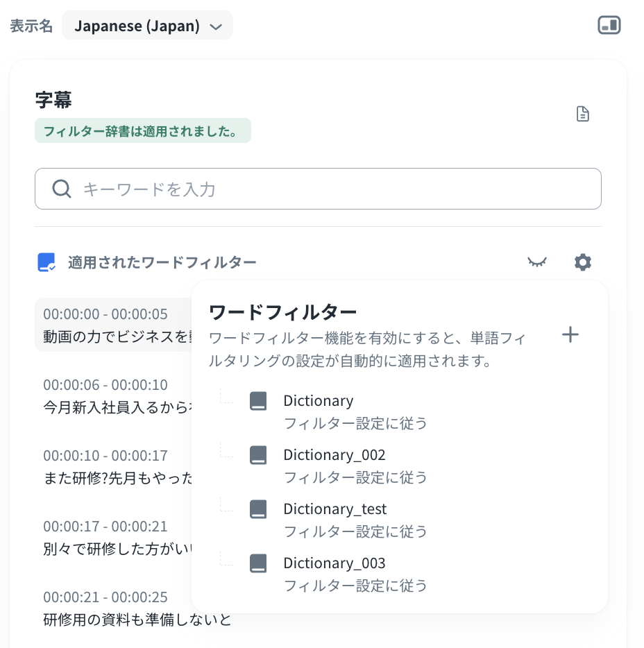The image size is (644, 648).
Task: Open the subtitle document icon
Action: [582, 114]
